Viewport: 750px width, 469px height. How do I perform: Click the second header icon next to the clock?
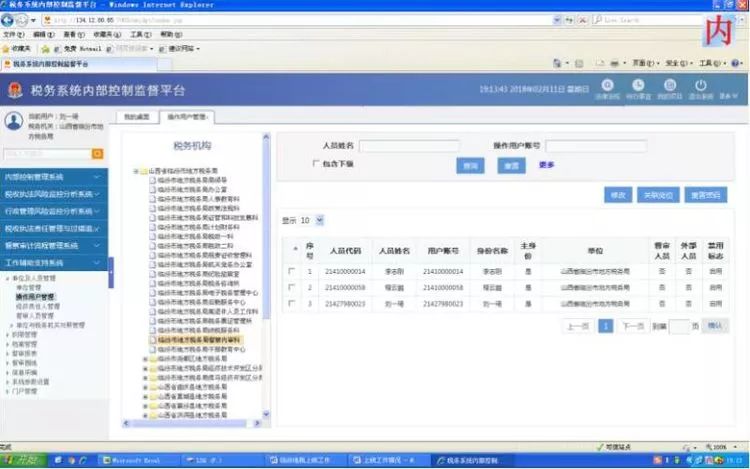(638, 87)
